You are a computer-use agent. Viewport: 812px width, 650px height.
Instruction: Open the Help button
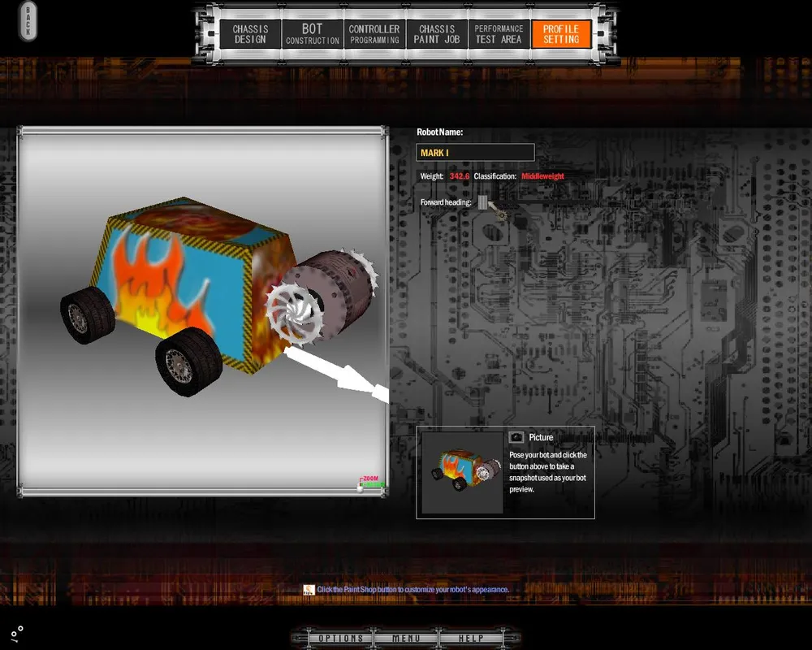(x=470, y=638)
